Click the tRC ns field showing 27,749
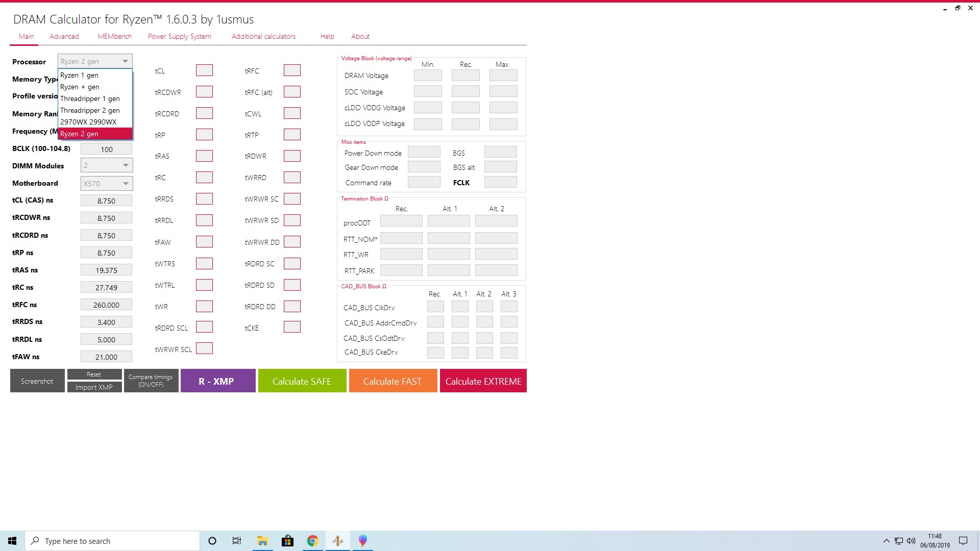Screen dimensions: 980x551 [x=106, y=287]
